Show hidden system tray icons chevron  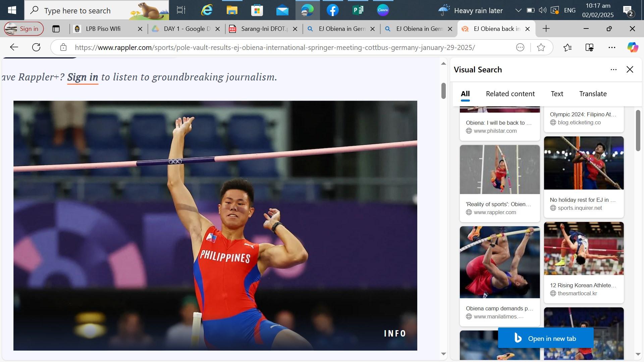coord(518,10)
